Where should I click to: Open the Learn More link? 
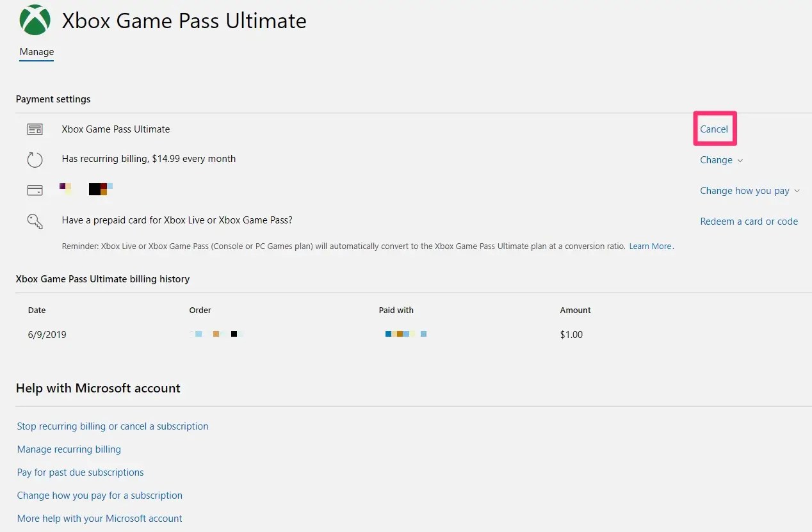[x=650, y=246]
